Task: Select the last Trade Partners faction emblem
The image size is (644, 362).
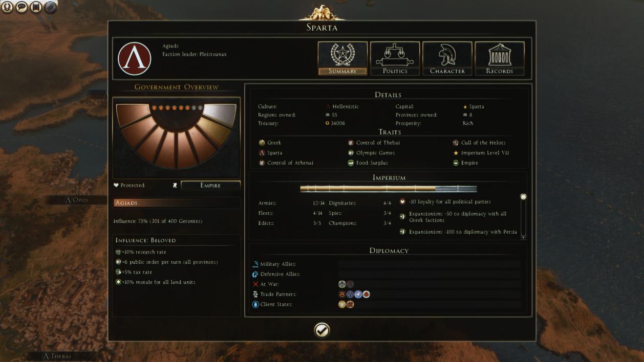Action: click(x=366, y=295)
